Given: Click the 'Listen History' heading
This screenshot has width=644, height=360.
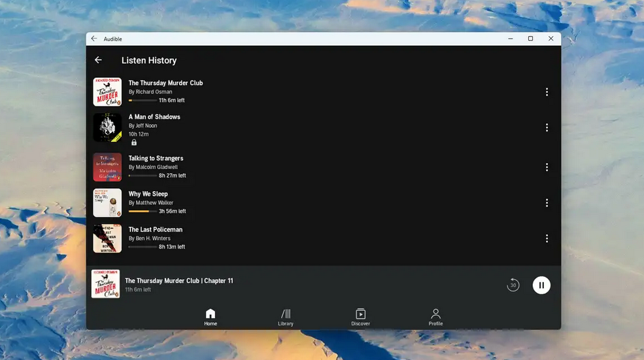Looking at the screenshot, I should click(x=149, y=60).
